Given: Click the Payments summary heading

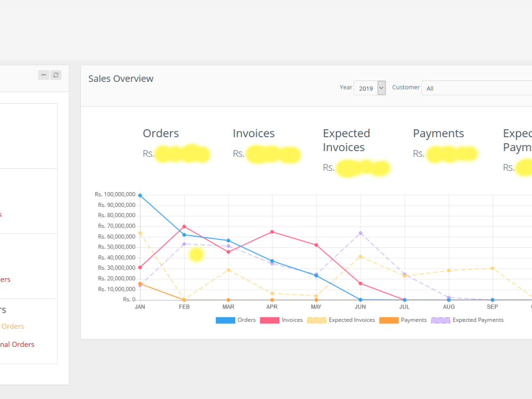Looking at the screenshot, I should [438, 134].
